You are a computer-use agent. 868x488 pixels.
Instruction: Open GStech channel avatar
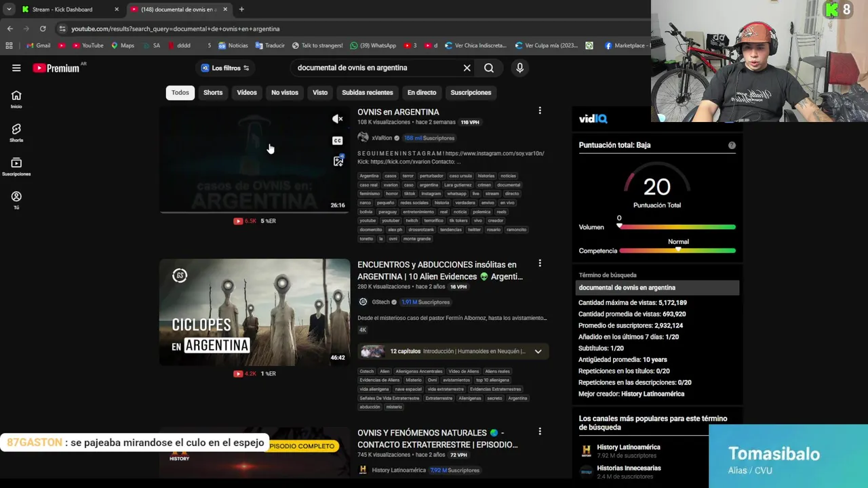363,302
